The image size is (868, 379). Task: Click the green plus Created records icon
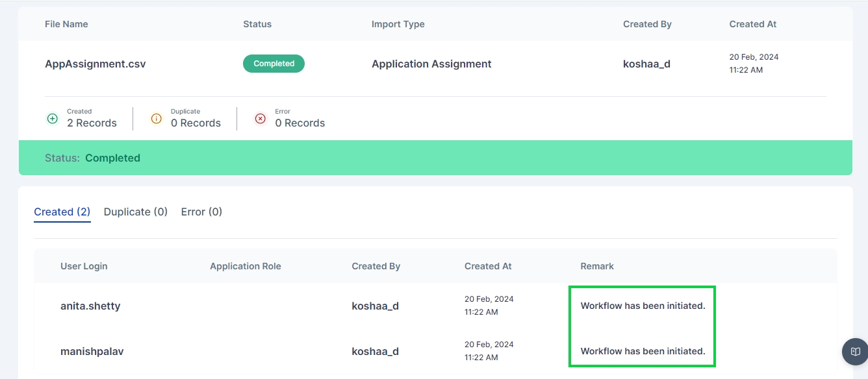pyautogui.click(x=53, y=119)
